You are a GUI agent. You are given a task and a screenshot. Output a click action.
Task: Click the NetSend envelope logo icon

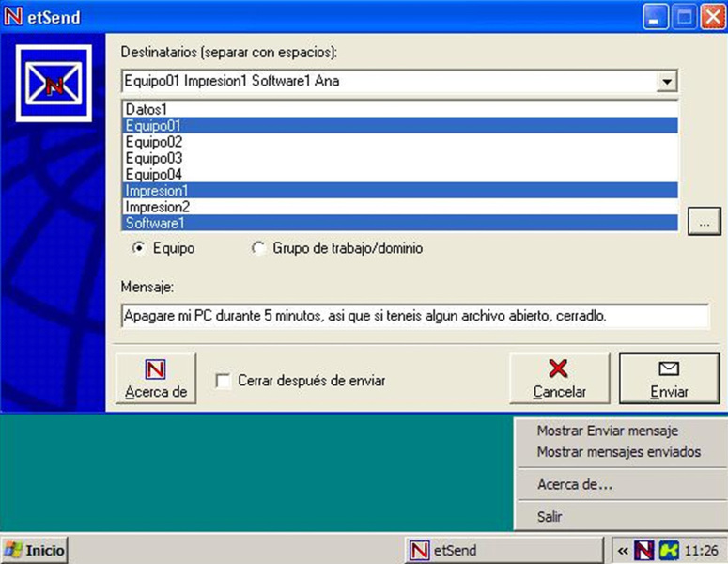click(54, 84)
